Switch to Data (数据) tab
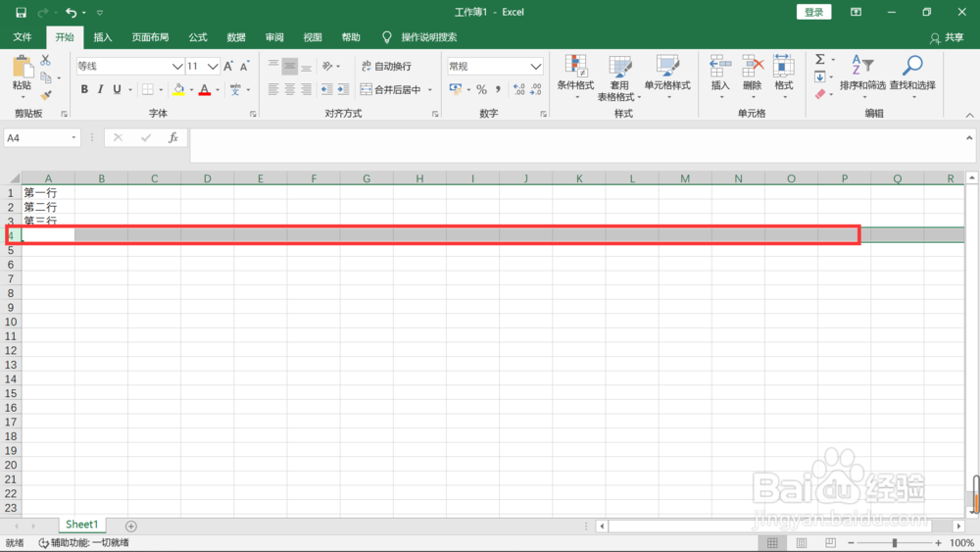This screenshot has height=552, width=980. click(235, 37)
